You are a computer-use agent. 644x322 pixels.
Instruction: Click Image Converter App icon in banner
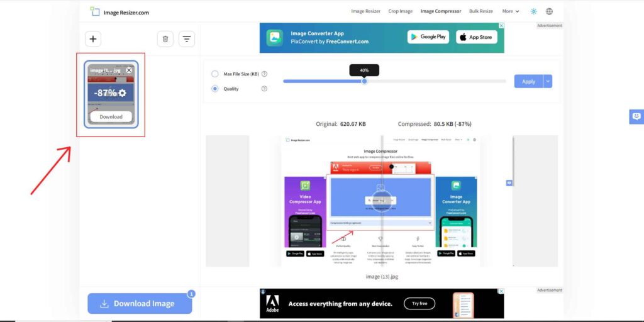pos(274,38)
